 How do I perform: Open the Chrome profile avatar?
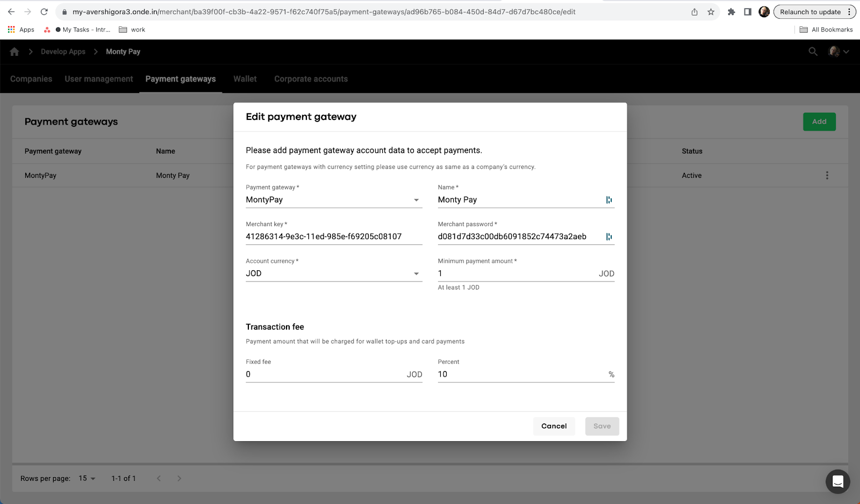point(764,12)
